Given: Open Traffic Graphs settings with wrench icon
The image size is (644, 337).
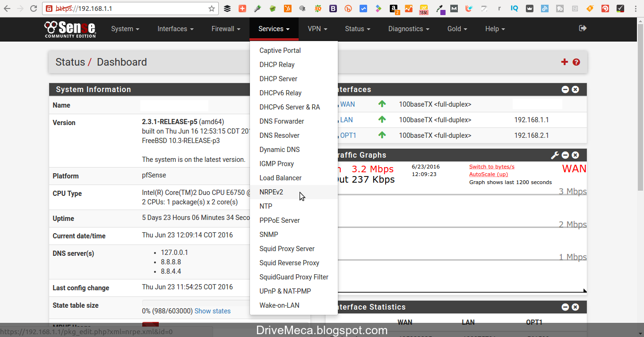Looking at the screenshot, I should point(554,155).
